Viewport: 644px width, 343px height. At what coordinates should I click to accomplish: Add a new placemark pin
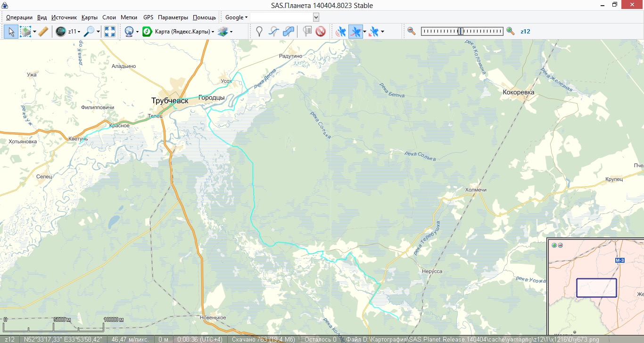259,32
